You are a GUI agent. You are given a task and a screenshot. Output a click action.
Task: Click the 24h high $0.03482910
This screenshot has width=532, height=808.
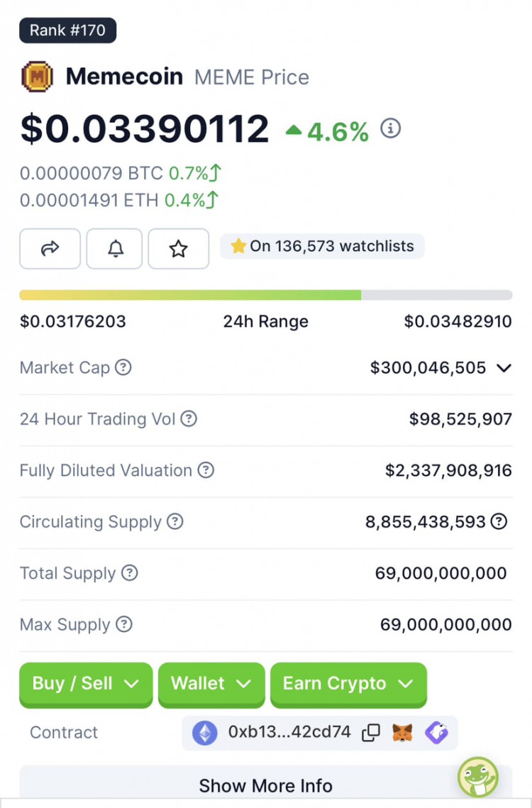pyautogui.click(x=458, y=321)
